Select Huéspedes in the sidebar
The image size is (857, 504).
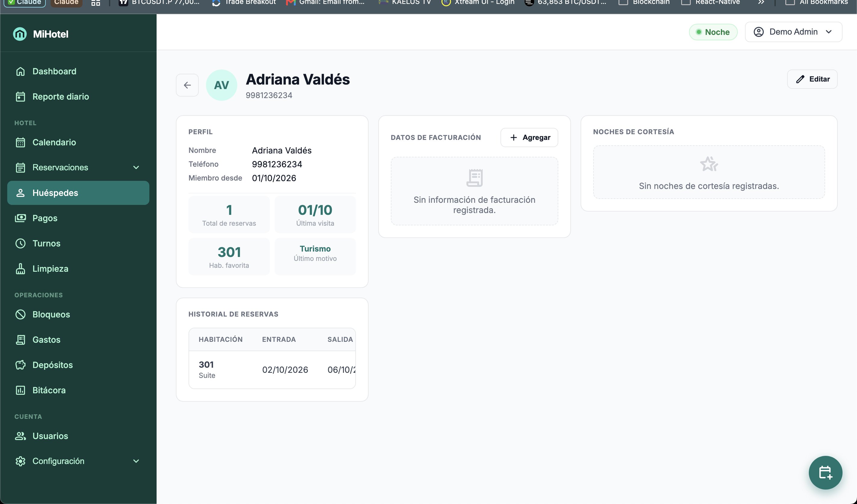point(78,193)
